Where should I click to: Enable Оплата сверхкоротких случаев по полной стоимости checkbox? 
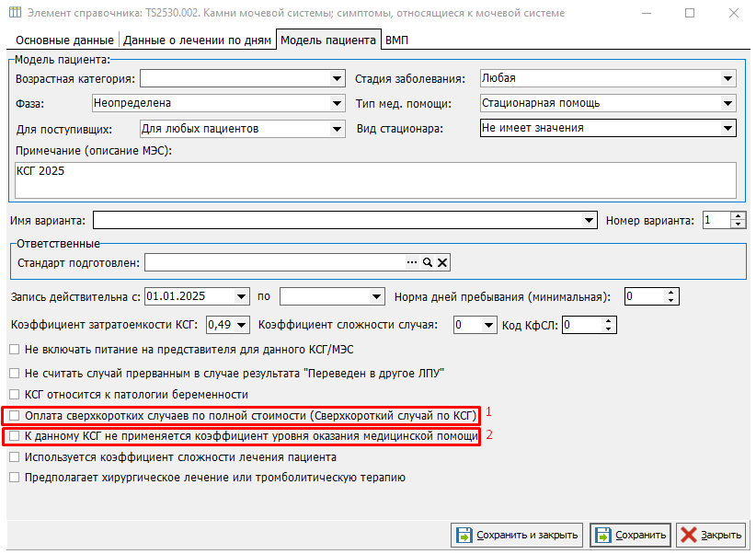tap(14, 416)
